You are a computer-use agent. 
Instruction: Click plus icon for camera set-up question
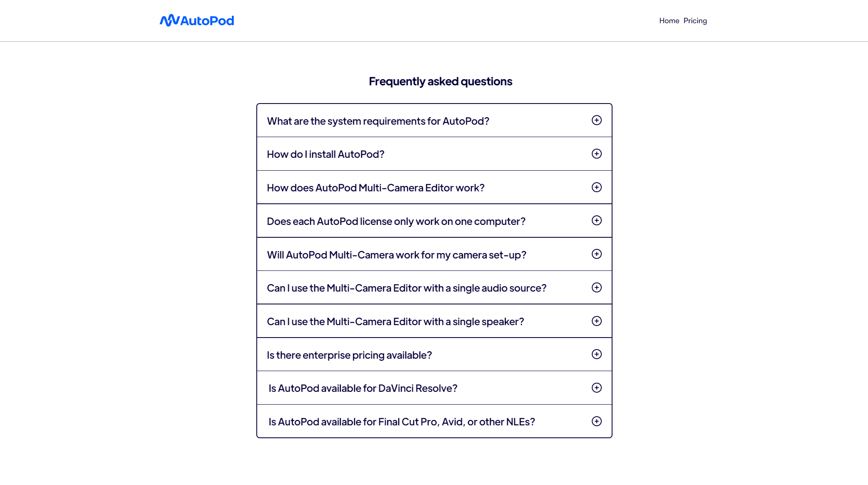tap(596, 254)
